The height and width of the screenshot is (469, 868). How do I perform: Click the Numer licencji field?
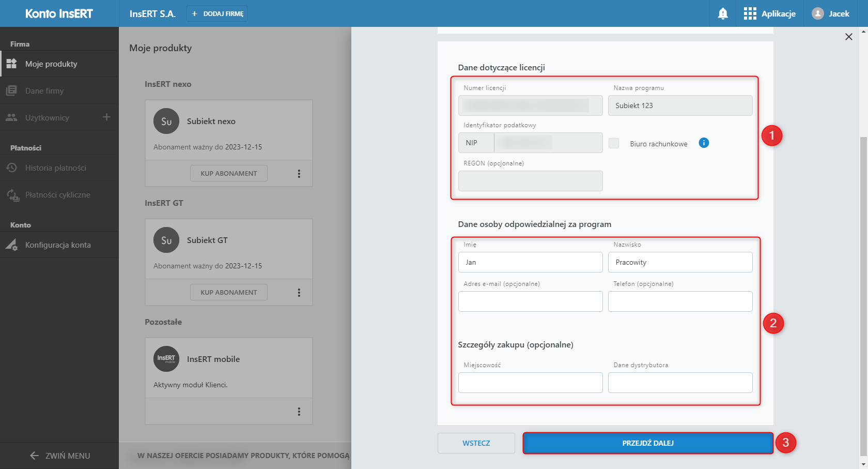click(x=530, y=105)
